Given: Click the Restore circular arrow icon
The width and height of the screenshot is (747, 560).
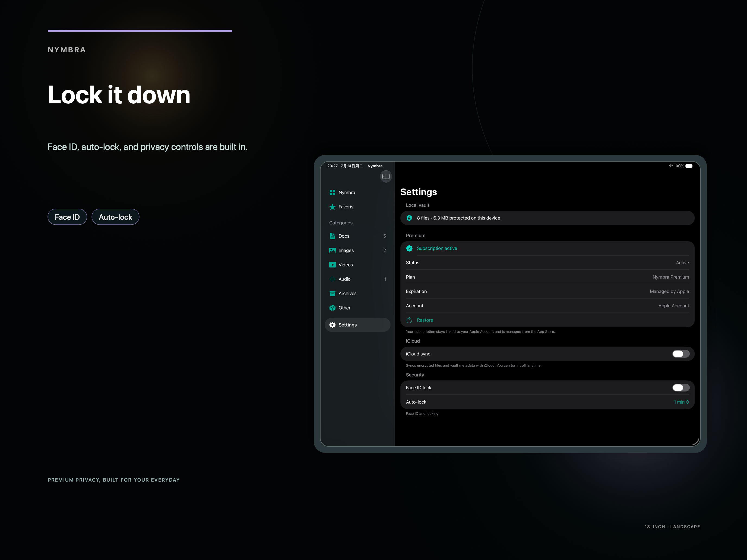Looking at the screenshot, I should coord(409,320).
